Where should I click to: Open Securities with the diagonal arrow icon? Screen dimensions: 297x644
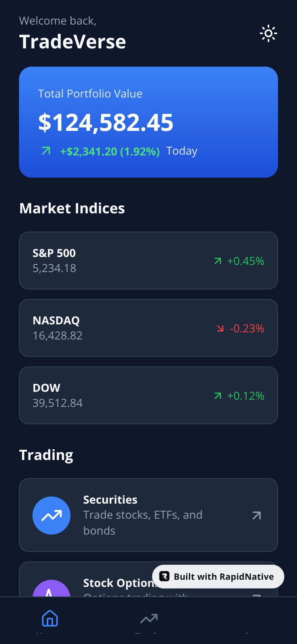pos(257,515)
